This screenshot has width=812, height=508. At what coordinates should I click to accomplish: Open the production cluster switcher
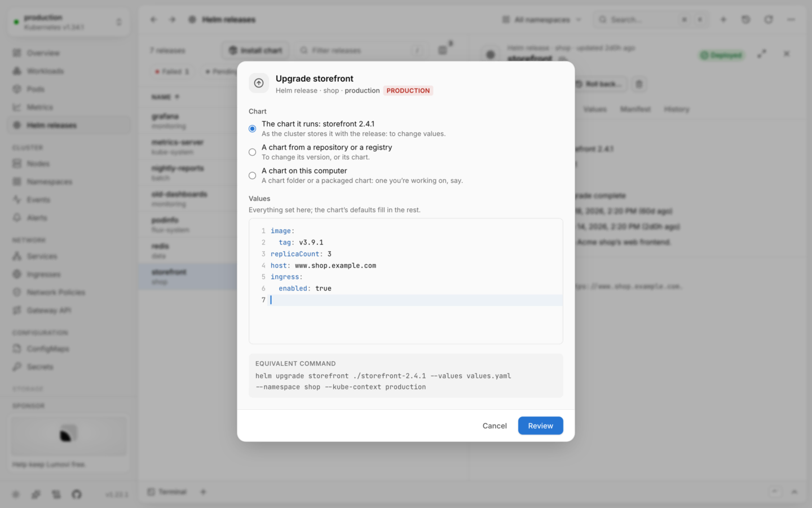tap(68, 22)
